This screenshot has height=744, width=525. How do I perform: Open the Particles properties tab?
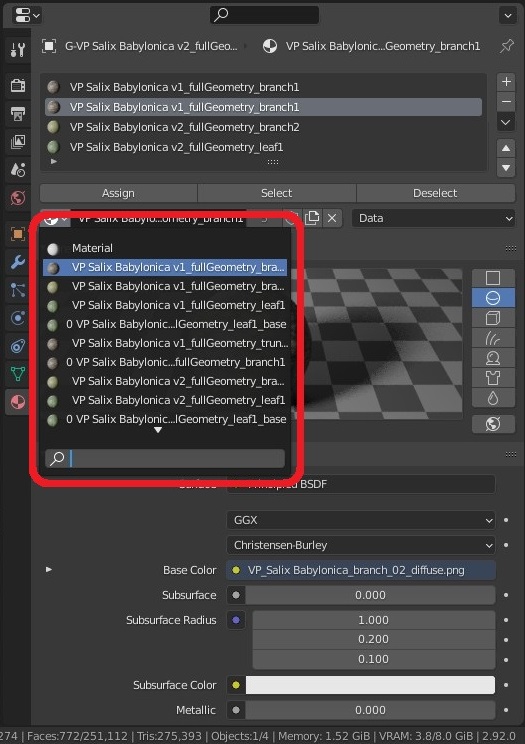[x=18, y=290]
